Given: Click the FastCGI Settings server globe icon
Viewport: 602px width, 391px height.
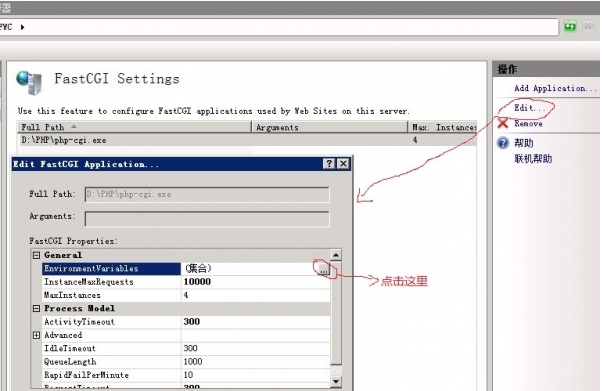Looking at the screenshot, I should click(29, 82).
